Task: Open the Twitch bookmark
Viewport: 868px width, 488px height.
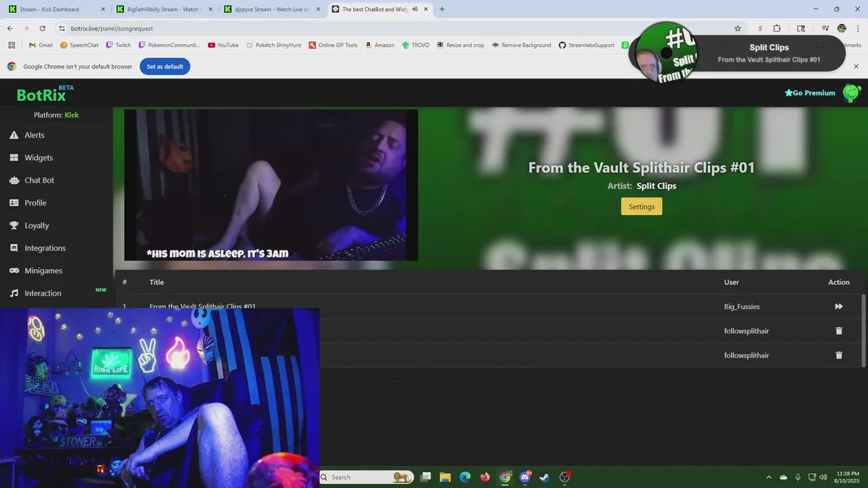Action: pyautogui.click(x=118, y=45)
